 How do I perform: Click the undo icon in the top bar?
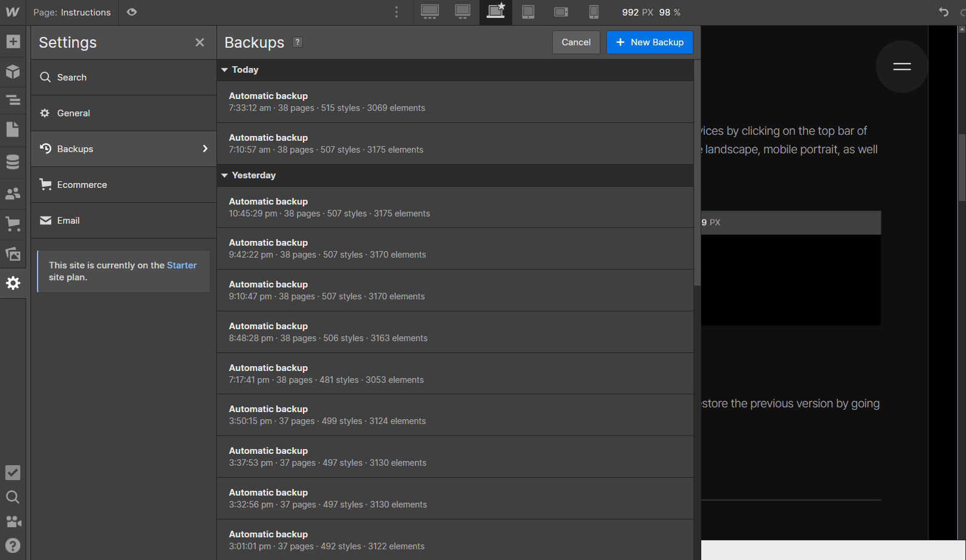tap(943, 12)
